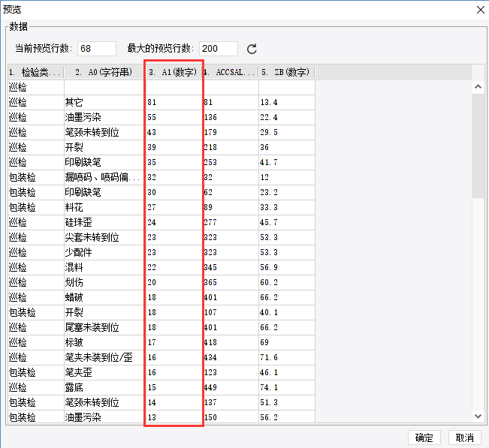This screenshot has width=489, height=448.
Task: Click the ZB value 13.4
Action: pyautogui.click(x=287, y=102)
